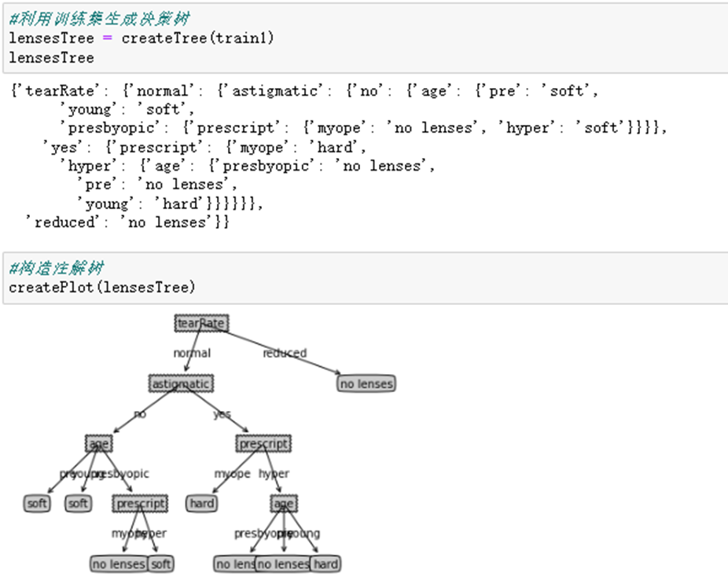Select the tearRate root node in the tree
The height and width of the screenshot is (587, 728).
click(x=201, y=324)
